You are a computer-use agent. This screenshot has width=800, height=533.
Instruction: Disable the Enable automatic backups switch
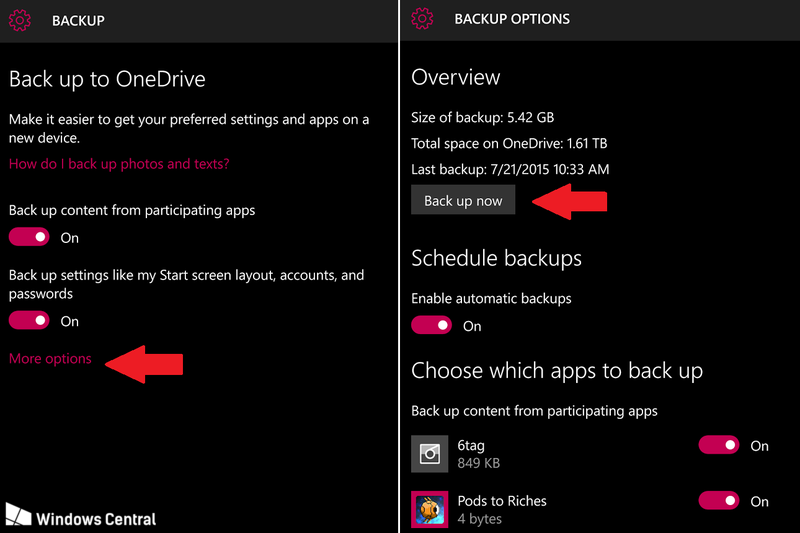[432, 325]
